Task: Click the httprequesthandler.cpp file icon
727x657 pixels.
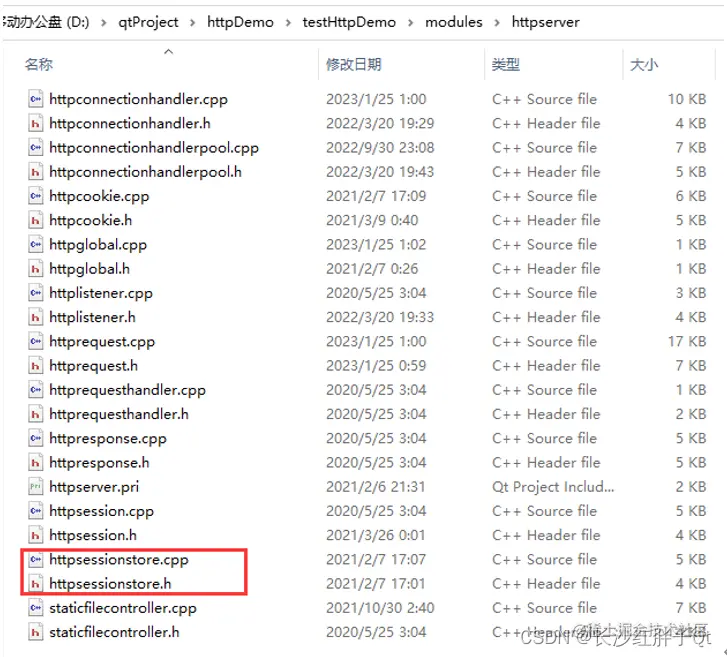Action: coord(36,389)
